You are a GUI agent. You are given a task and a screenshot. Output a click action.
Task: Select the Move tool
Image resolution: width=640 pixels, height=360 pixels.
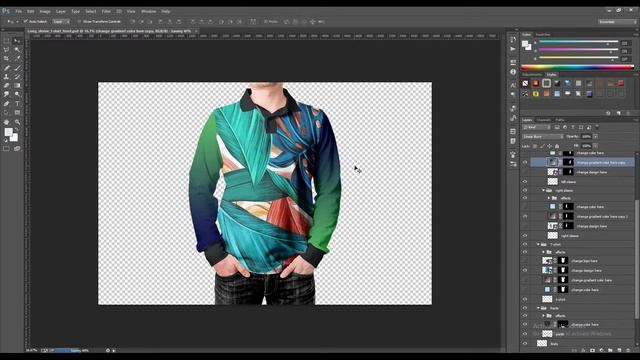point(17,41)
